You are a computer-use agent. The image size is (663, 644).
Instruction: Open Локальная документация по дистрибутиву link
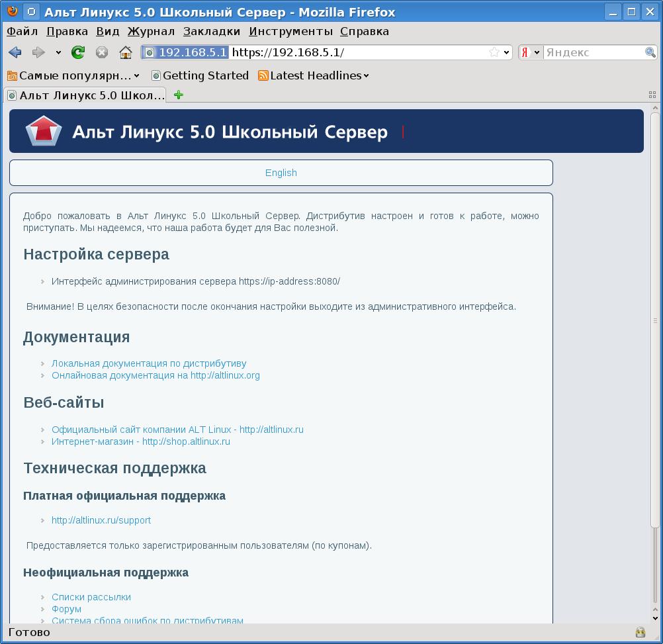click(x=149, y=363)
